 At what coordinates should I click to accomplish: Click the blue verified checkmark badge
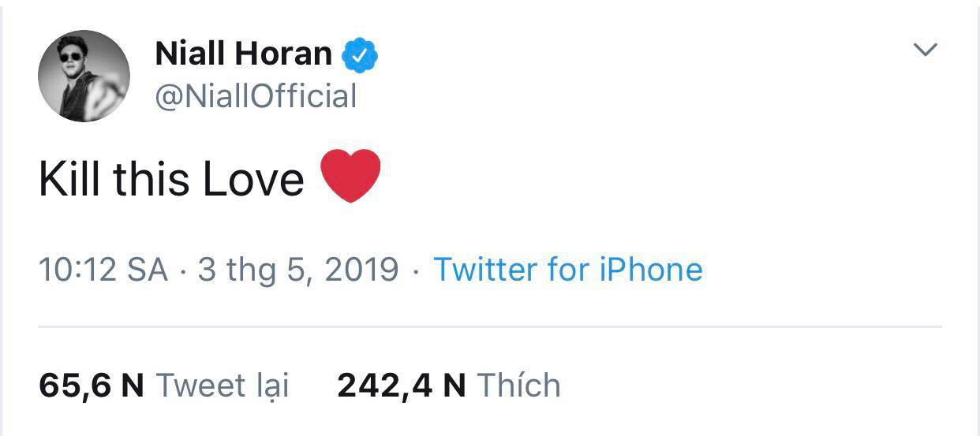pyautogui.click(x=360, y=54)
